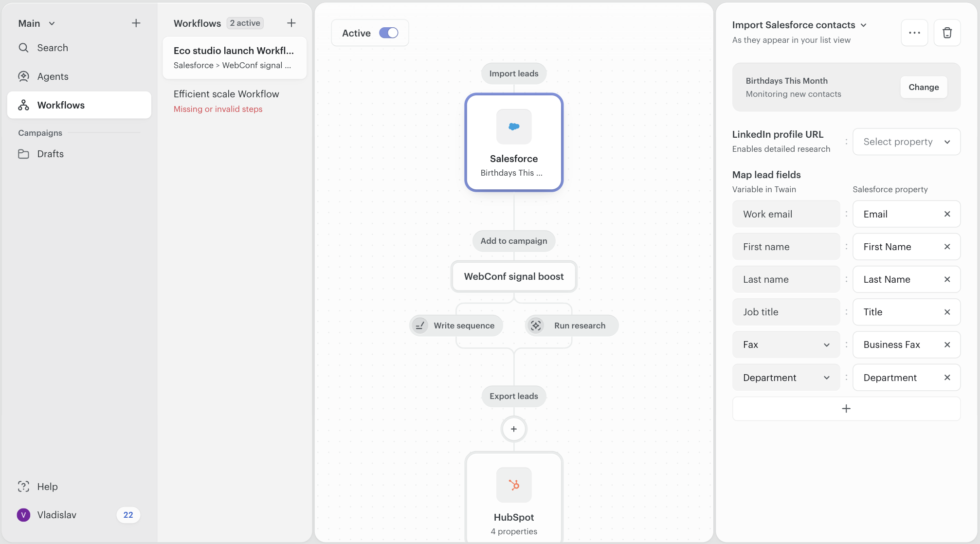Click the Last Name Salesforce property field
Viewport: 980px width, 544px height.
[907, 279]
